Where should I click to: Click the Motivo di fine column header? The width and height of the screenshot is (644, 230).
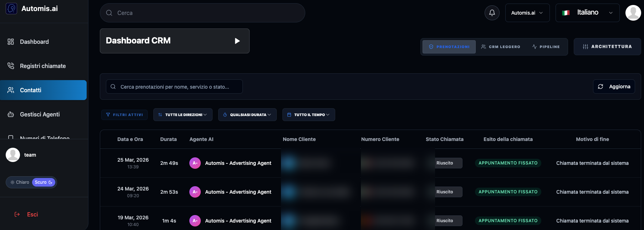592,139
